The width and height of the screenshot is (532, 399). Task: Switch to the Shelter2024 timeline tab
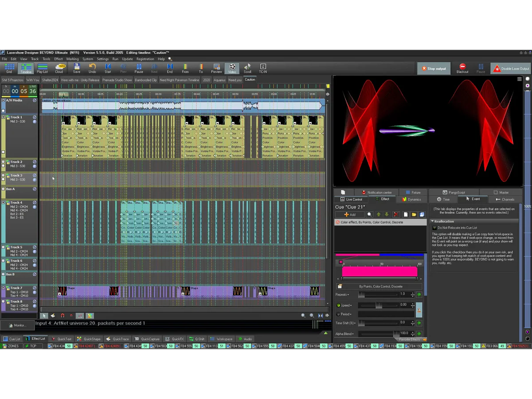(x=50, y=80)
